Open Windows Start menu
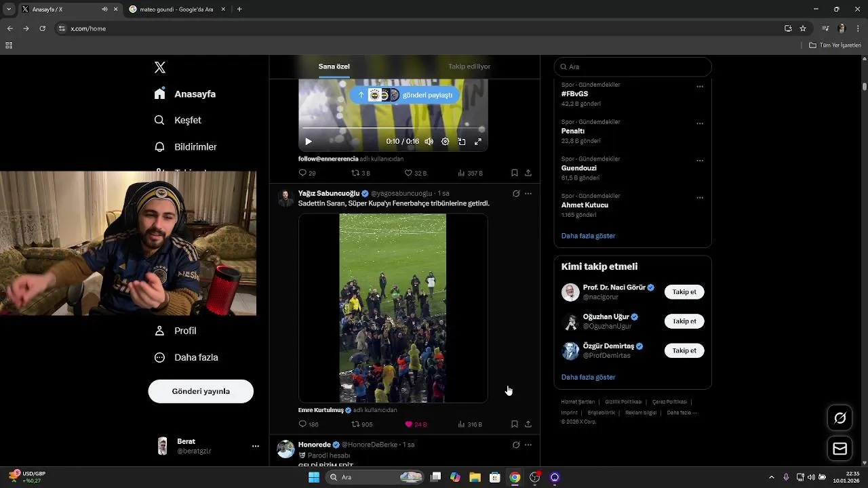 coord(313,477)
